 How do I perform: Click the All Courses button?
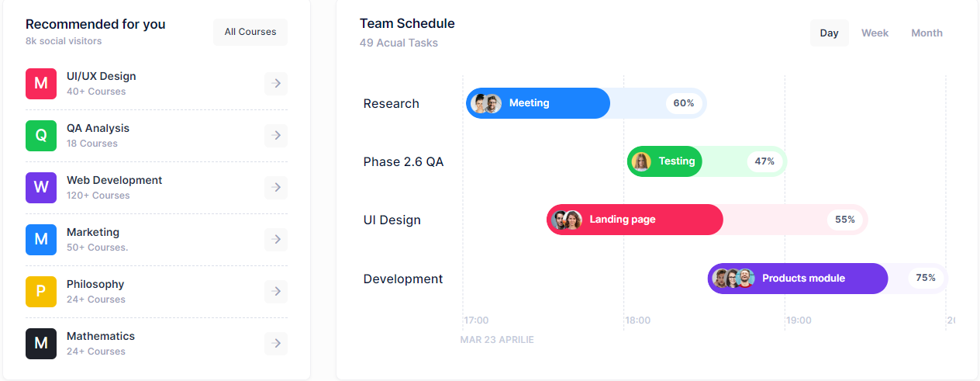[x=250, y=33]
